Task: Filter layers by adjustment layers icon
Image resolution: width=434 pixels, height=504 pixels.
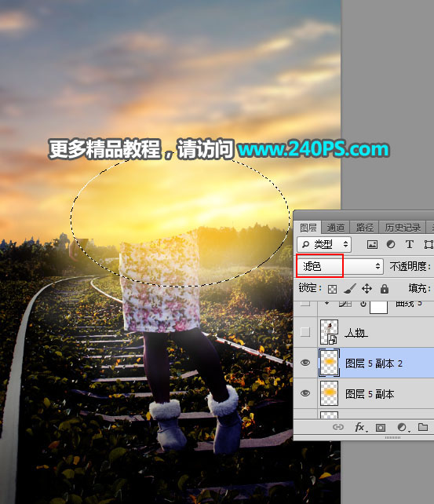Action: pos(391,245)
